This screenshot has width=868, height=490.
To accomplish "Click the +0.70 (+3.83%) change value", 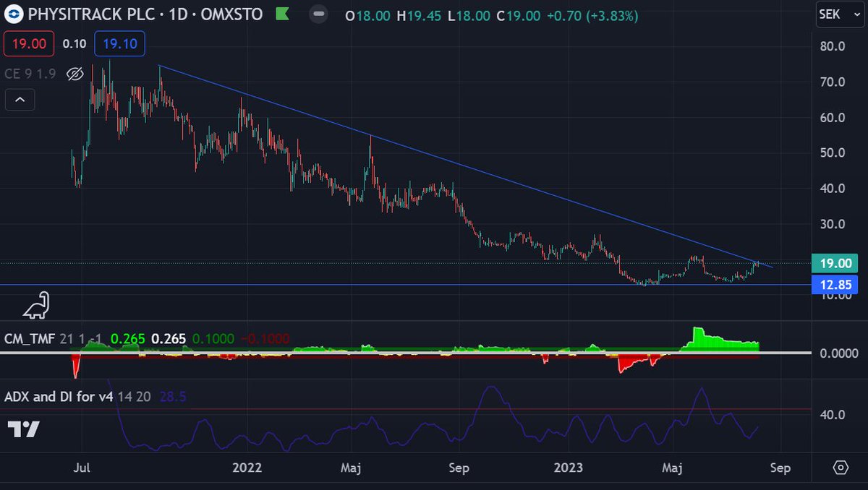I will click(591, 15).
